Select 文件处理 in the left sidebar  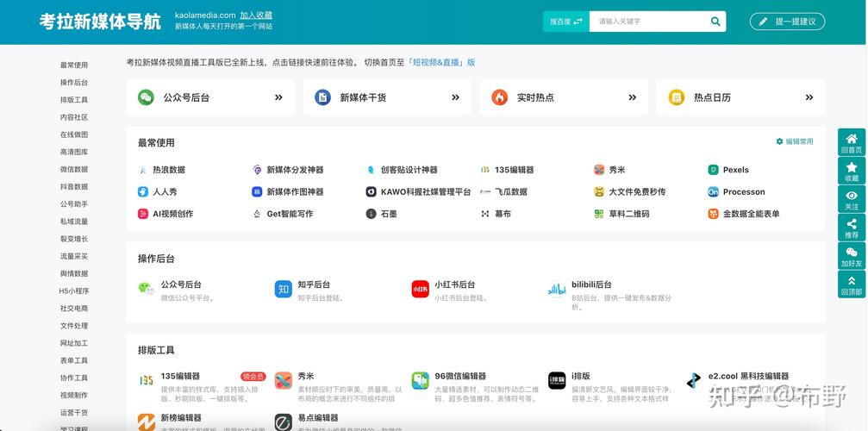point(74,325)
